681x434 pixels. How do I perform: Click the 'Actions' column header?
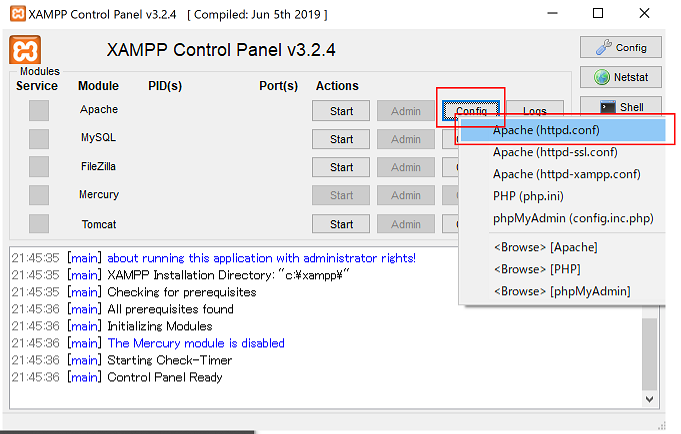[x=337, y=86]
